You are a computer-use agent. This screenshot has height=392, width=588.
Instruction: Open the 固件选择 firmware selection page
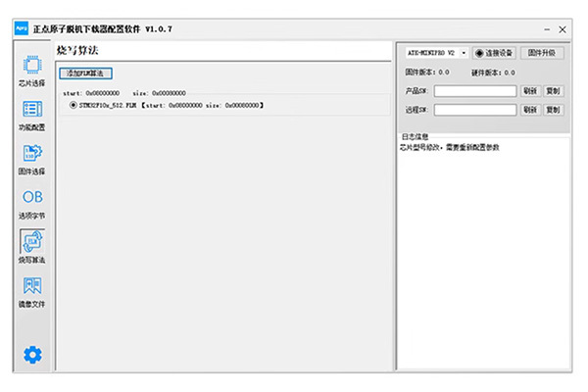click(x=32, y=160)
